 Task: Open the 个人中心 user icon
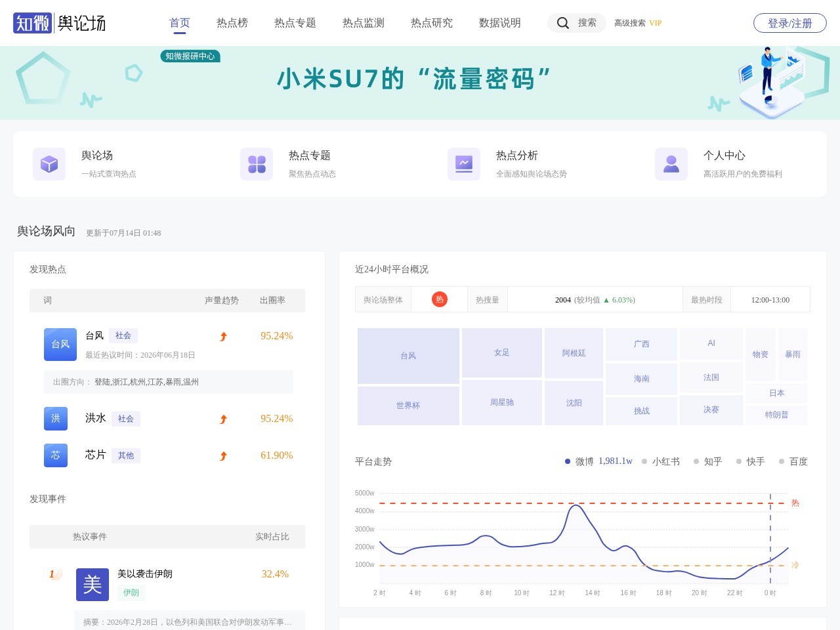(x=671, y=164)
